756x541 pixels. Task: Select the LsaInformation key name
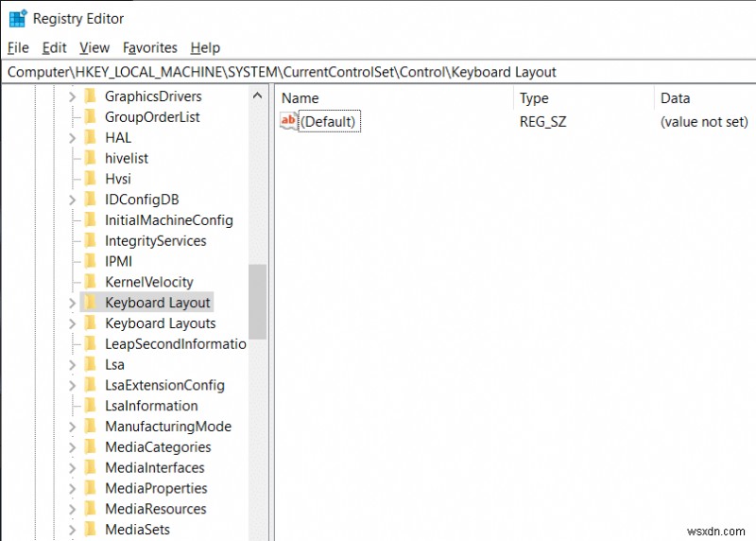(x=151, y=406)
